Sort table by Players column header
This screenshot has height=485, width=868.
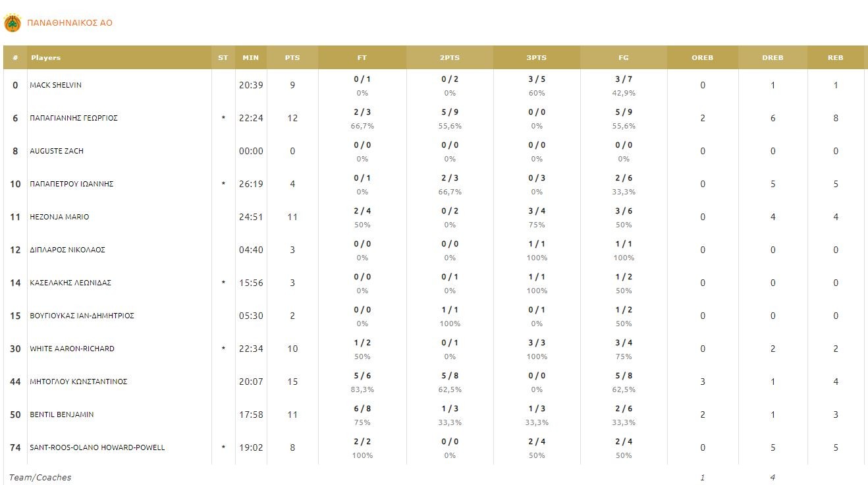pyautogui.click(x=45, y=57)
